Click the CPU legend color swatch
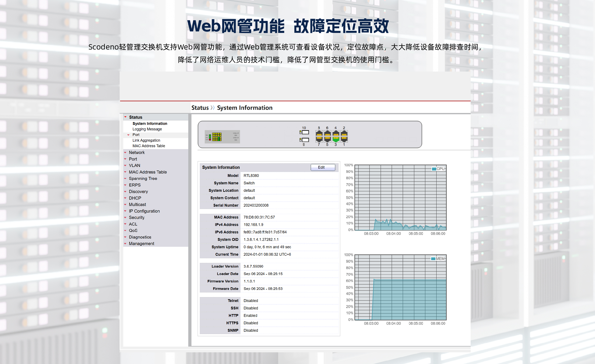595x364 pixels. click(x=434, y=169)
